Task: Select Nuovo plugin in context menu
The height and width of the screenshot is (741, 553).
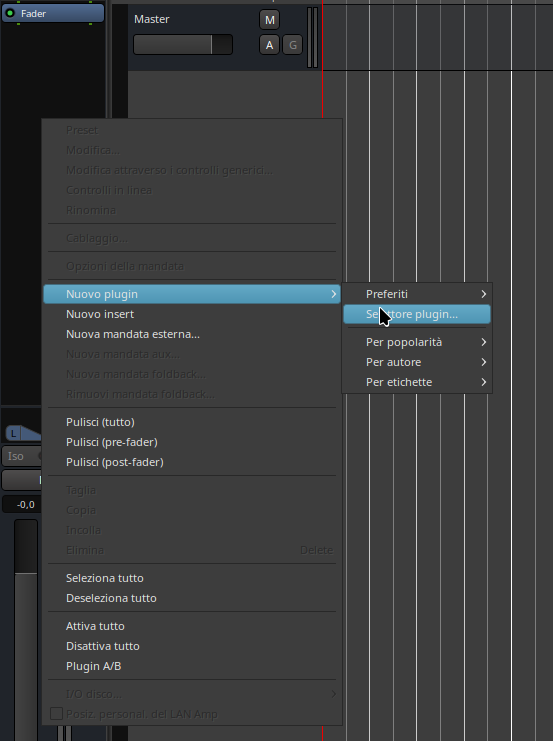Action: 192,294
